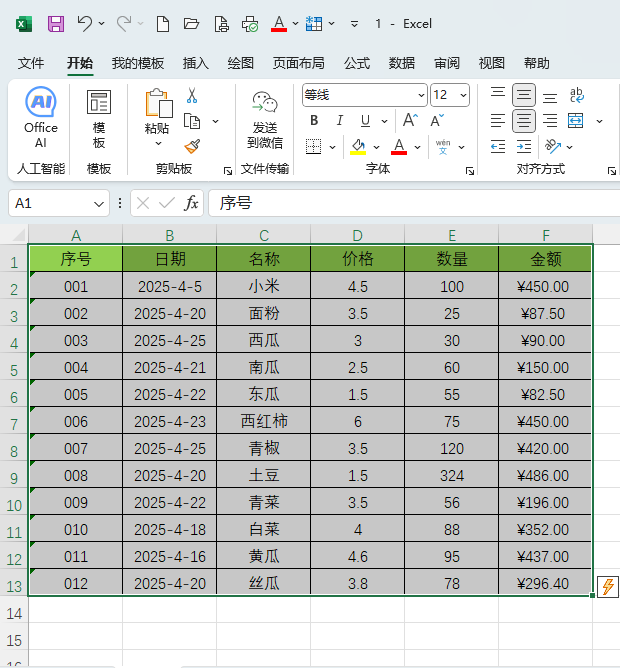Switch to the 我的模板 tab
Viewport: 620px width, 668px height.
138,63
